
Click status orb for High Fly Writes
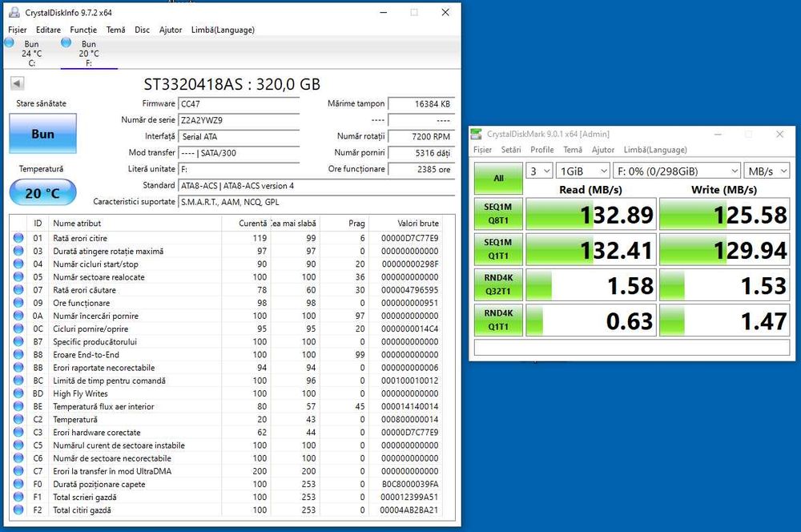[x=18, y=393]
